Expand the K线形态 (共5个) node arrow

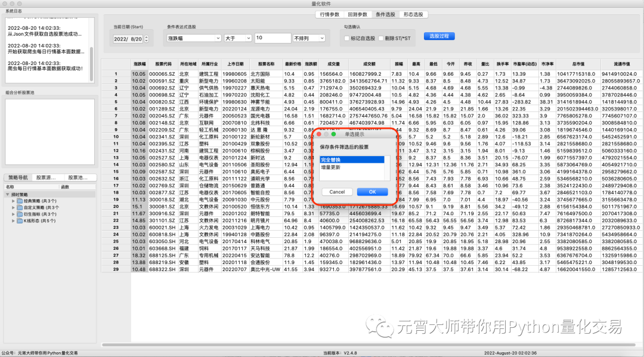(x=13, y=221)
